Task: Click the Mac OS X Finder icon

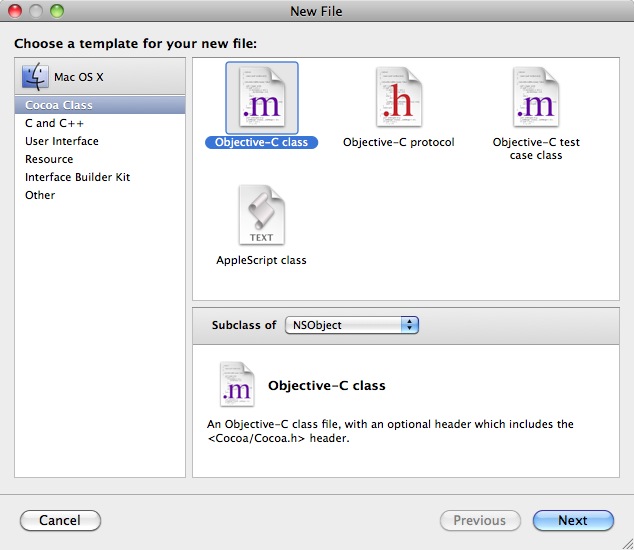Action: [36, 76]
